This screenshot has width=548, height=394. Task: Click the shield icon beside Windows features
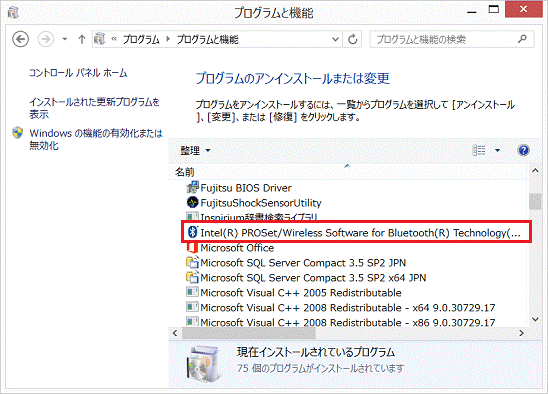(17, 133)
